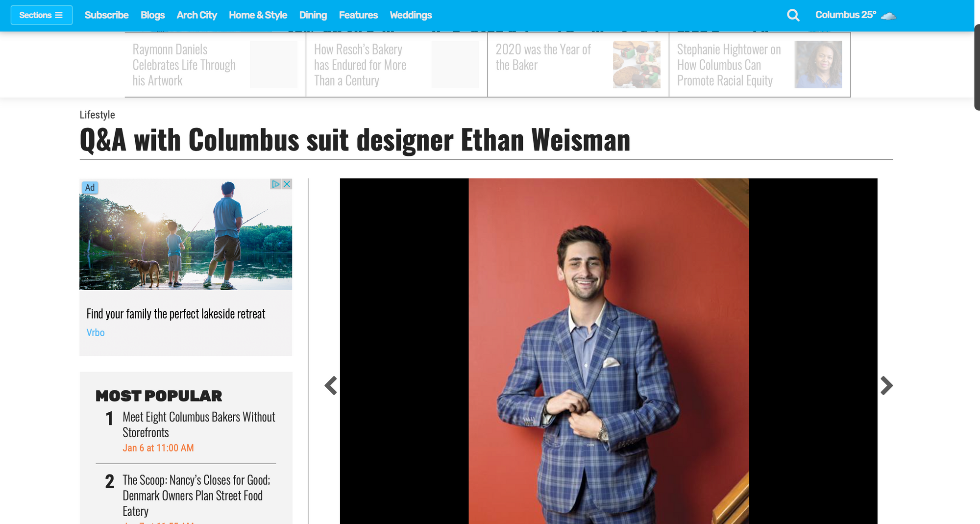The image size is (980, 524).
Task: Navigate to the Dining section
Action: (313, 15)
